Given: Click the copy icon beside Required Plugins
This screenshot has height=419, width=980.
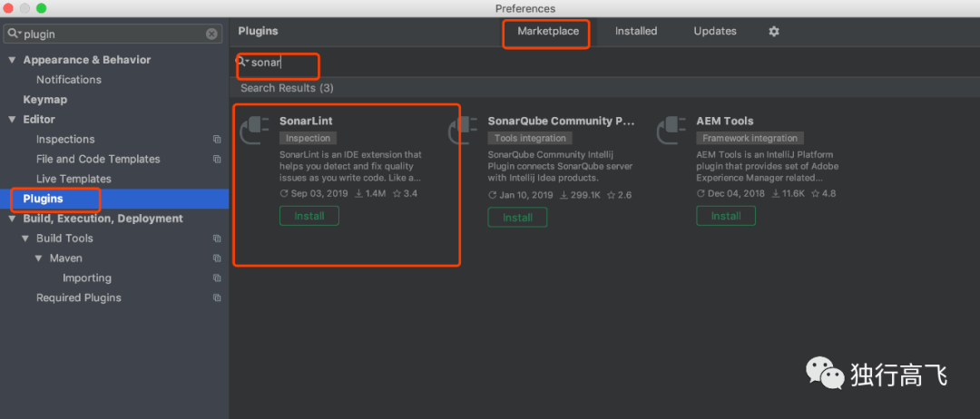Looking at the screenshot, I should 217,297.
